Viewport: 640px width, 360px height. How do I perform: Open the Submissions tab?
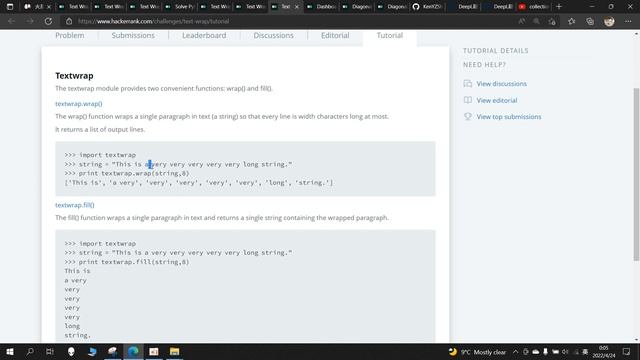(133, 36)
